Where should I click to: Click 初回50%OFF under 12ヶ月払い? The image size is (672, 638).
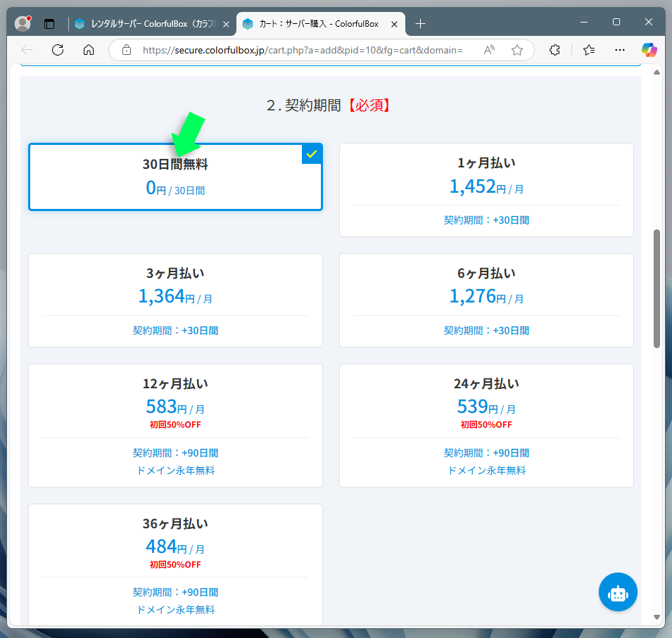pyautogui.click(x=175, y=425)
